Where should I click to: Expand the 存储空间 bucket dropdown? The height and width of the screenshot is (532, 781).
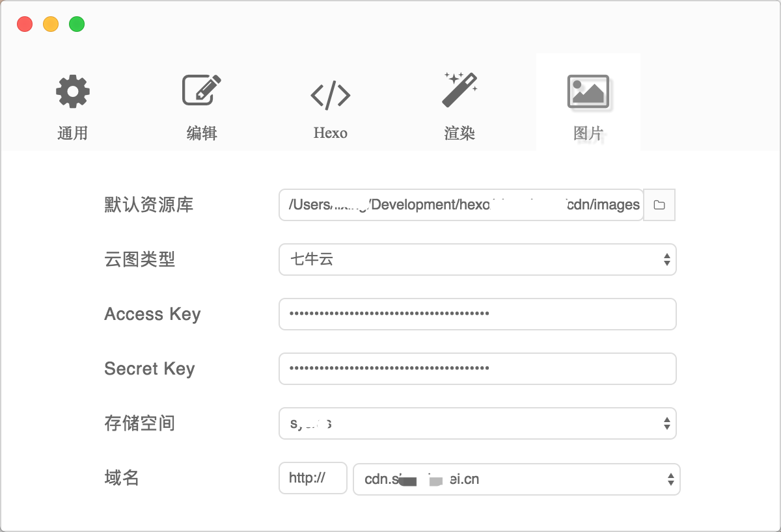click(x=478, y=423)
